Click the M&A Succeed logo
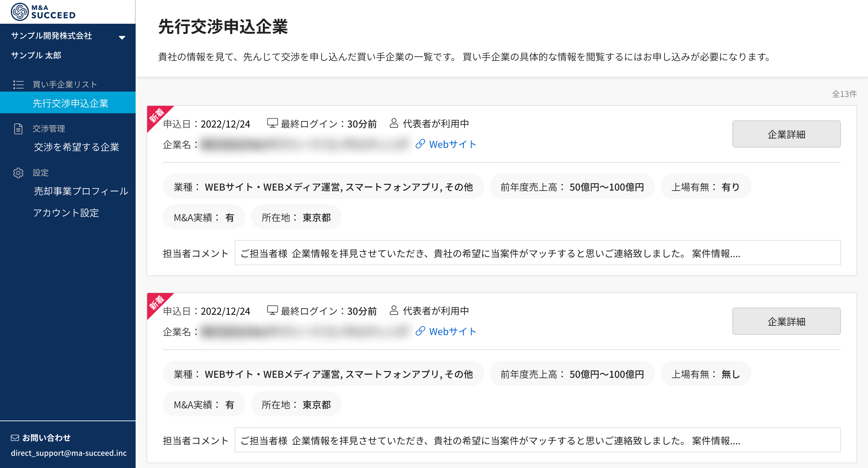This screenshot has width=868, height=468. (x=43, y=12)
